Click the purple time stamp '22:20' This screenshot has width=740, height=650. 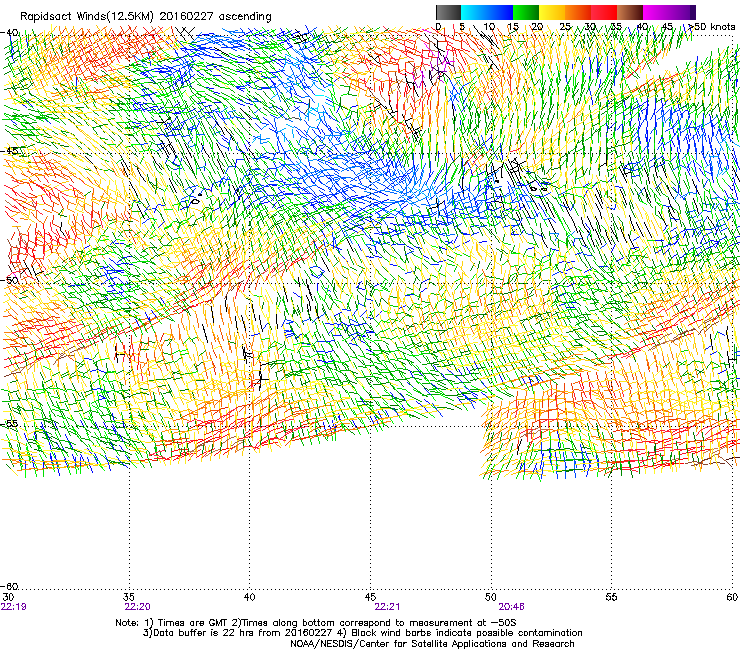tap(137, 607)
